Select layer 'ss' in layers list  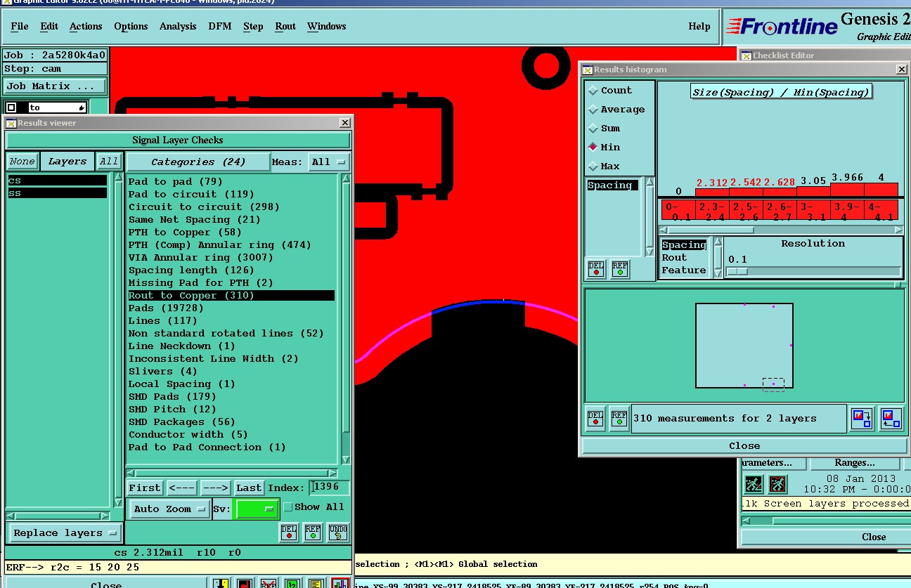click(57, 193)
